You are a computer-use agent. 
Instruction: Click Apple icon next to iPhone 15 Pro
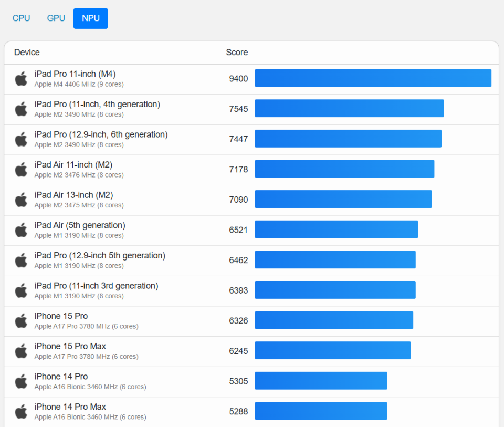(x=21, y=321)
